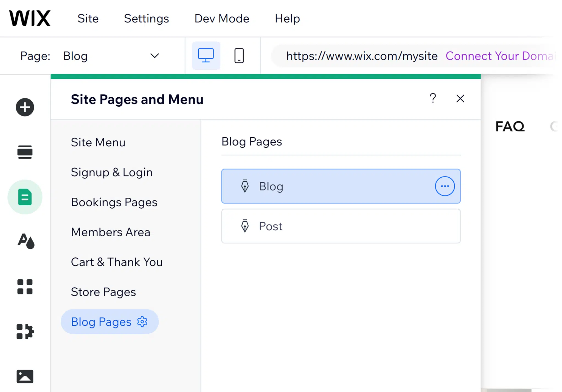Open the Media image icon

(x=25, y=376)
